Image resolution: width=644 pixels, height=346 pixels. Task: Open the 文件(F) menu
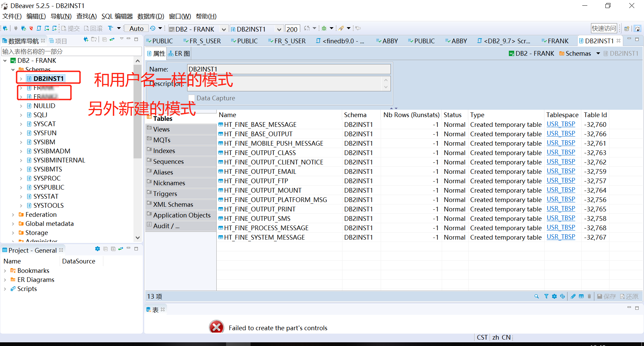(12, 16)
